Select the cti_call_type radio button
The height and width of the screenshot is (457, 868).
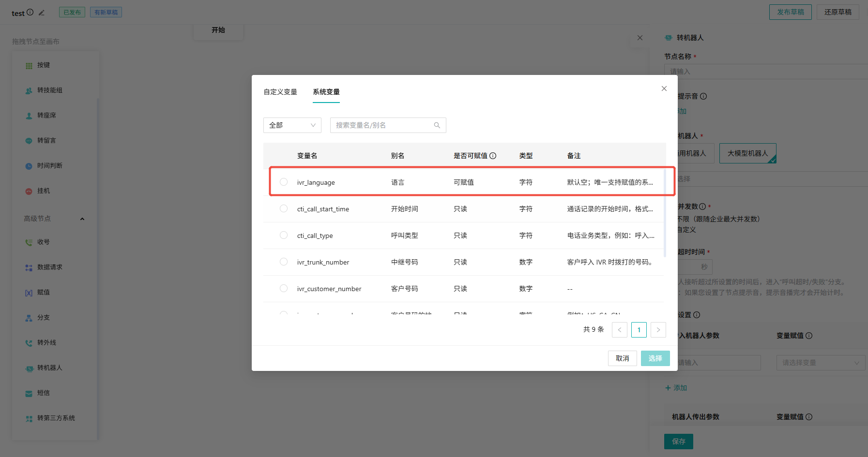(x=284, y=235)
